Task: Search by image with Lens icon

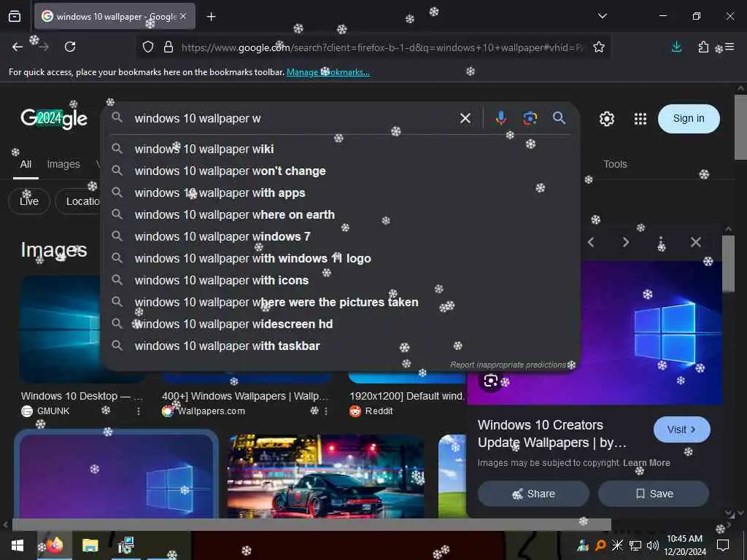Action: point(530,118)
